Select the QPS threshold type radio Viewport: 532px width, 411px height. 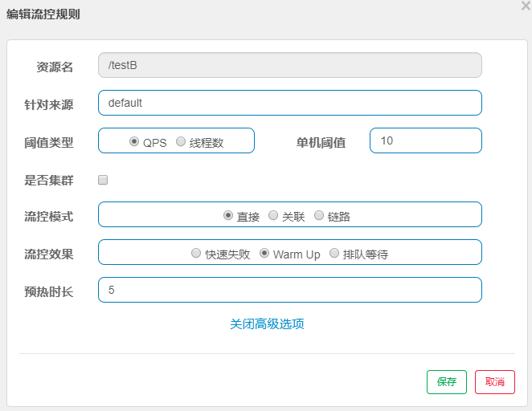134,141
